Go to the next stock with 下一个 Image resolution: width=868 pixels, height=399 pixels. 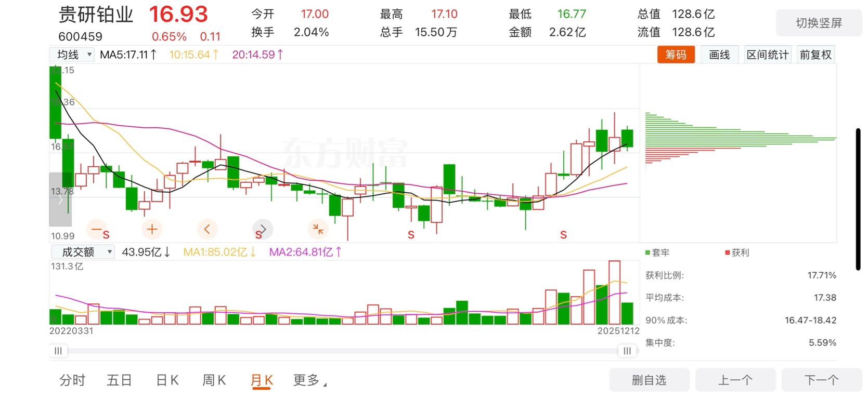pos(822,380)
